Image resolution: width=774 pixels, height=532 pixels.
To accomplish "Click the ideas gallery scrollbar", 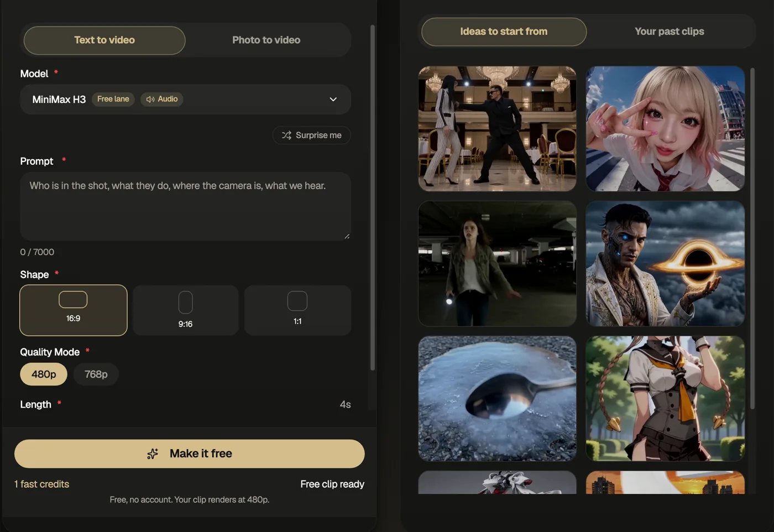I will pyautogui.click(x=752, y=238).
